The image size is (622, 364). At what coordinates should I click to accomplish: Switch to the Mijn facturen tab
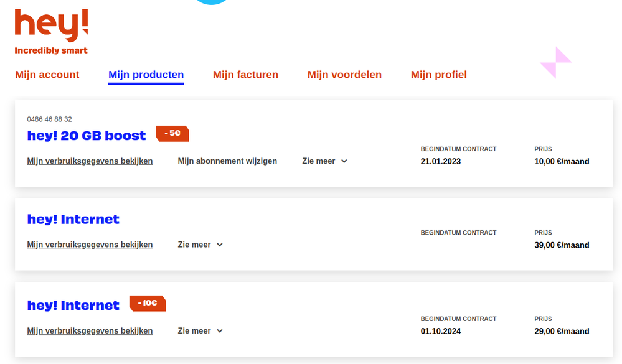click(245, 75)
